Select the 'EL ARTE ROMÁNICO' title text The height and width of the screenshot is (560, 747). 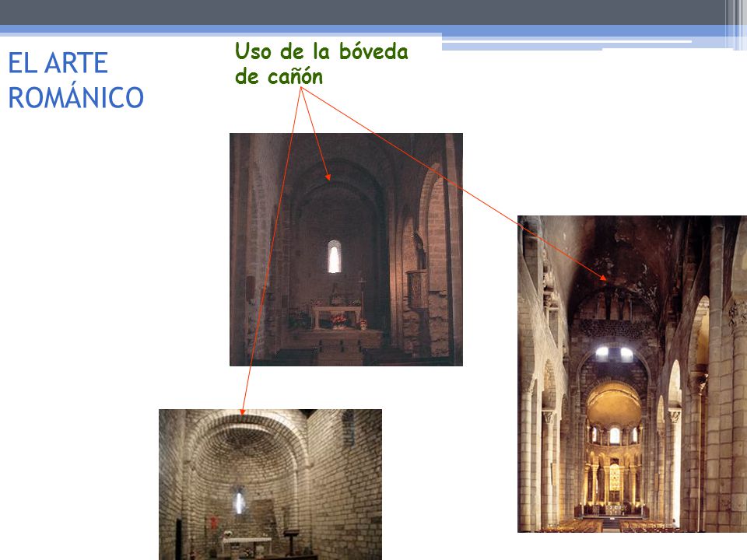pyautogui.click(x=75, y=80)
